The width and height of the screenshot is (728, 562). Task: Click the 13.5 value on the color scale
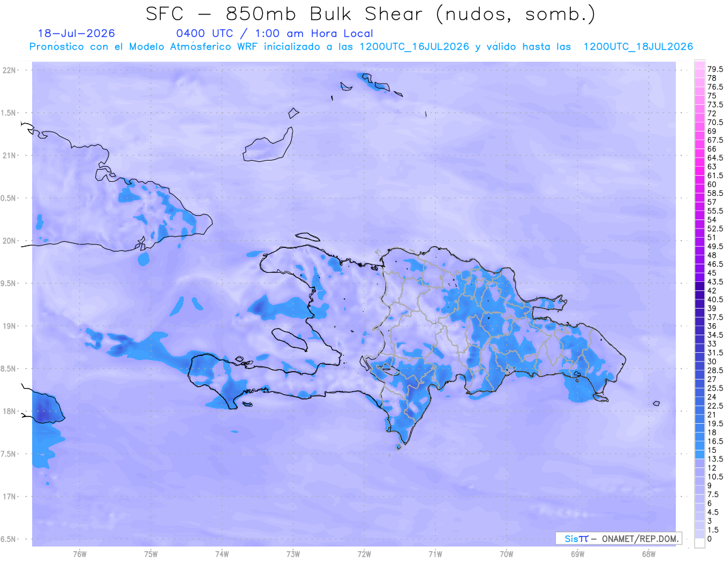coord(716,459)
